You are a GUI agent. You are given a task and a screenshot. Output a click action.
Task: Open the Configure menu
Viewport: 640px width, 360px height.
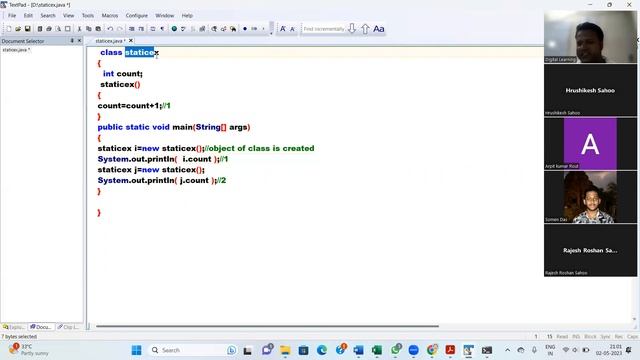click(x=137, y=16)
